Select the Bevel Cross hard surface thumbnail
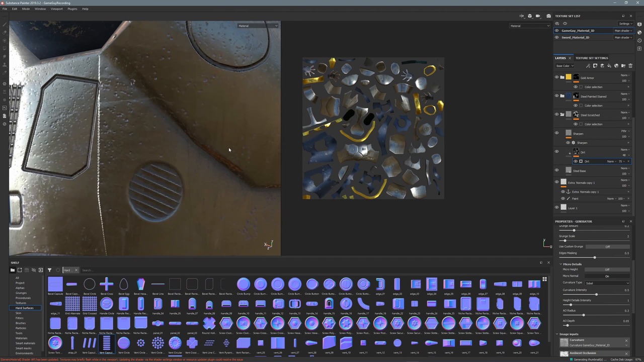This screenshot has height=362, width=644. coord(106,286)
